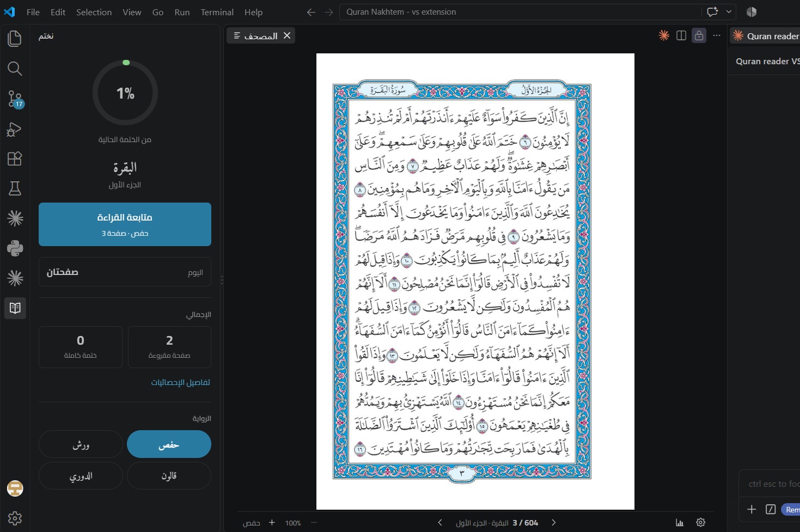
Task: Click the 3 / 604 page indicator
Action: [x=525, y=523]
